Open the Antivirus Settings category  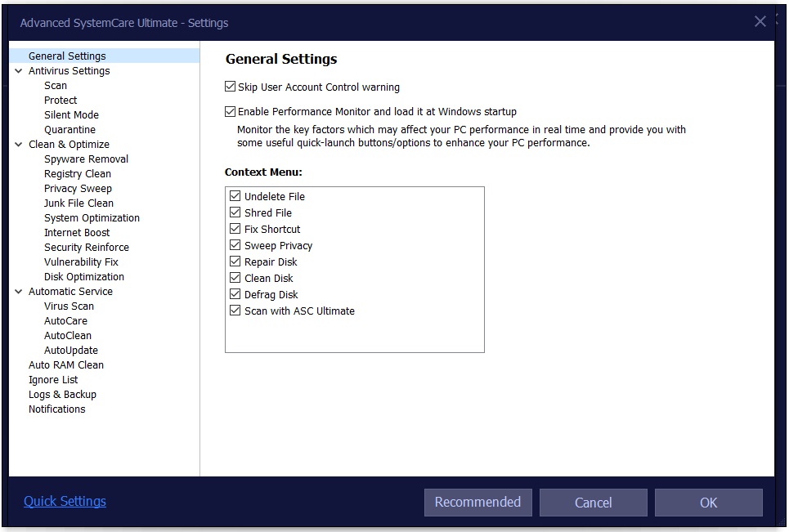[69, 71]
